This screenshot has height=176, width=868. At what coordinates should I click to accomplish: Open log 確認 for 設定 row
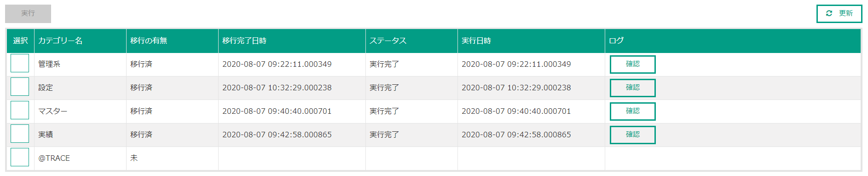632,88
